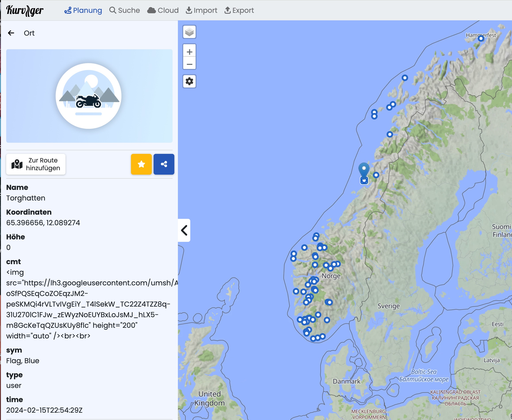The height and width of the screenshot is (420, 512).
Task: Open the Suche menu
Action: click(x=125, y=10)
